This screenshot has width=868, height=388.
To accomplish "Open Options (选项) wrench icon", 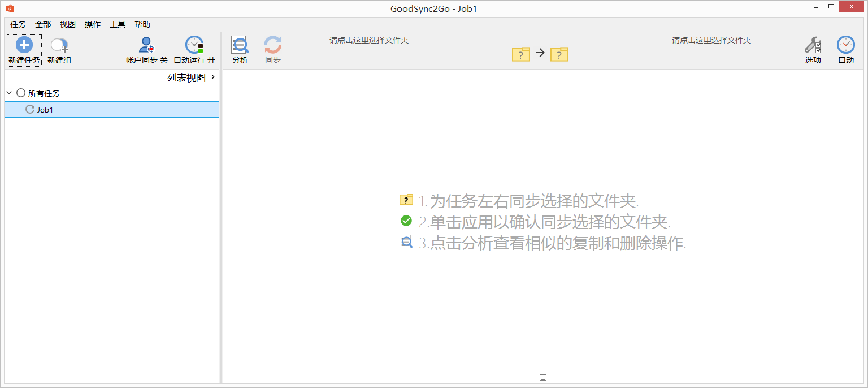I will [813, 45].
